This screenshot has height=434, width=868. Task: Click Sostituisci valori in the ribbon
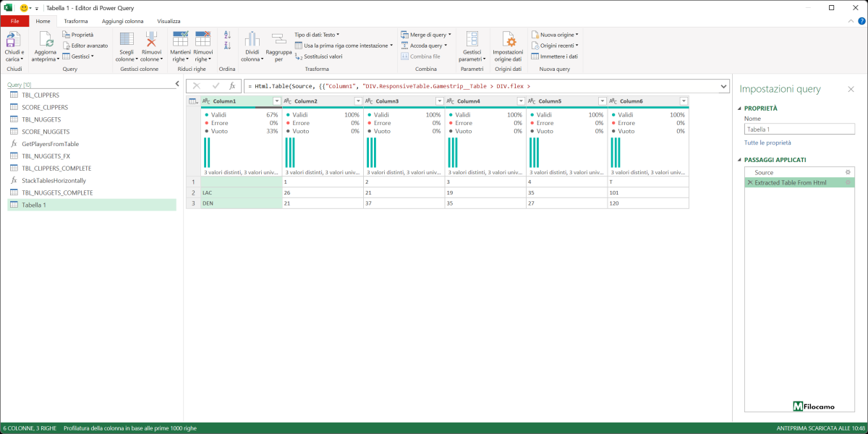[318, 56]
